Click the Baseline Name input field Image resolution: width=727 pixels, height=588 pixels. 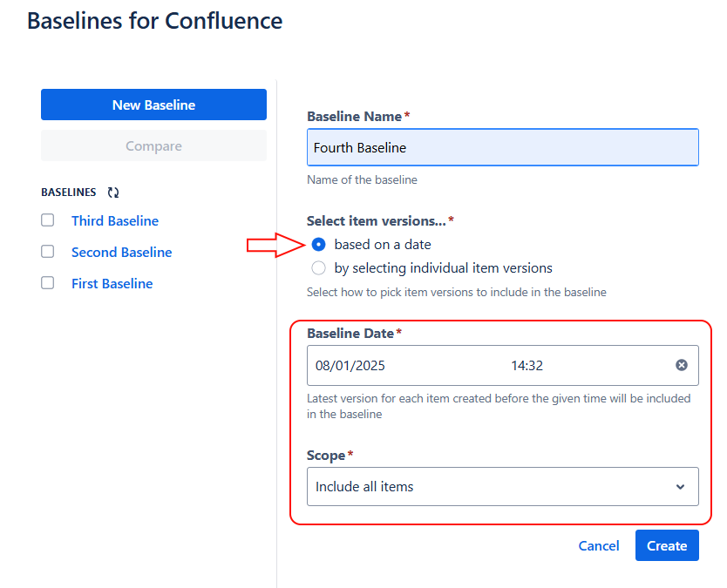point(502,147)
